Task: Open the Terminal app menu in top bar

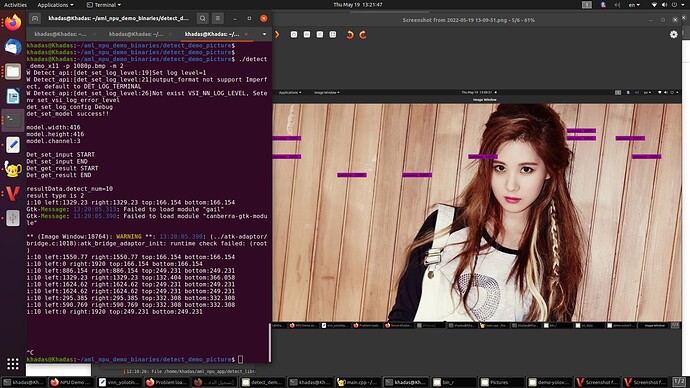Action: click(104, 5)
